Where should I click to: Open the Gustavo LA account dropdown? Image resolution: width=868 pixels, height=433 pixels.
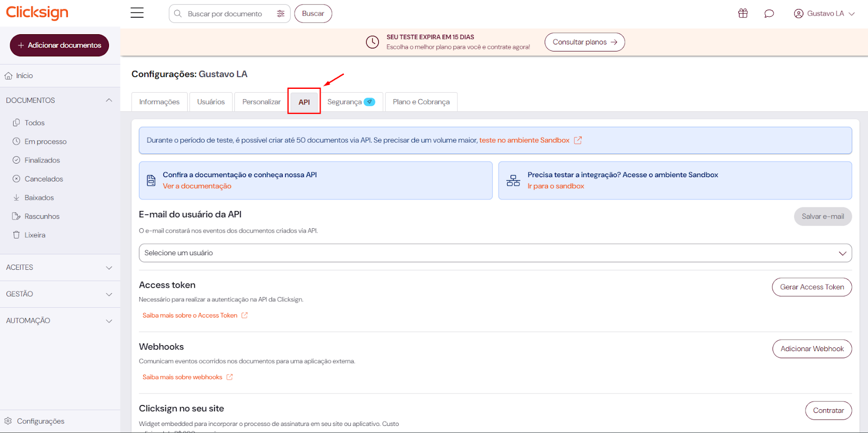click(825, 14)
